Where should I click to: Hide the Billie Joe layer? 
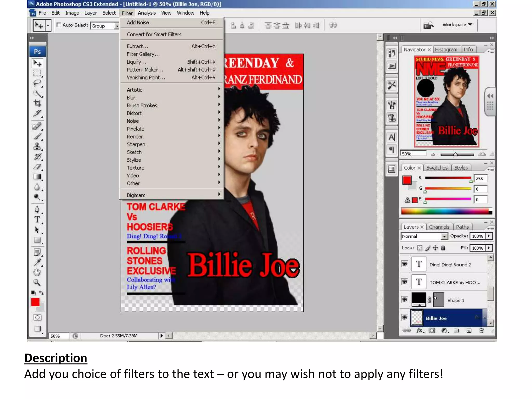404,317
